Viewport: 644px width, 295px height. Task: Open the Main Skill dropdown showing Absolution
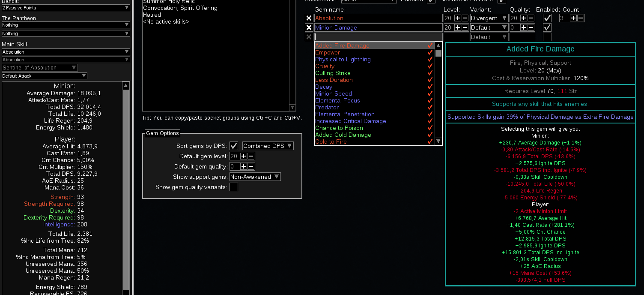[66, 52]
